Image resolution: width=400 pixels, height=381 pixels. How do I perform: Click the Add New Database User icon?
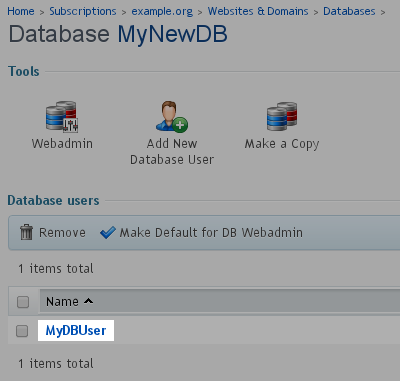tap(172, 116)
